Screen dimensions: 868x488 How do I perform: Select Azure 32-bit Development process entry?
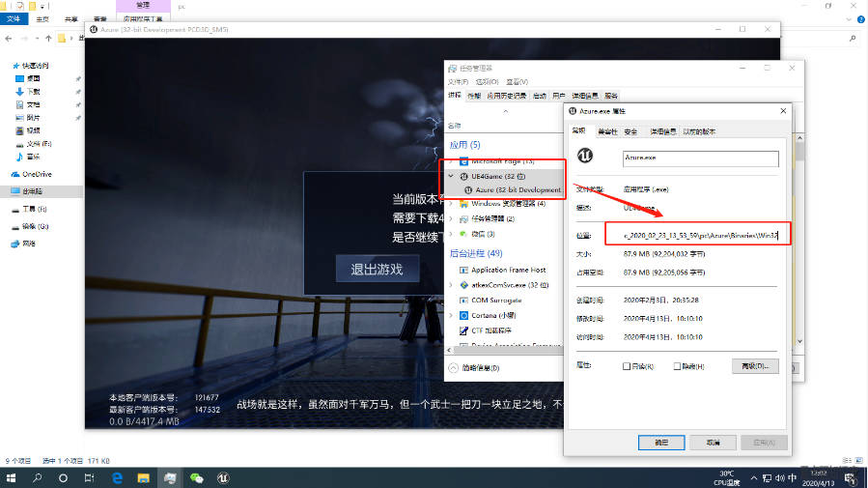[510, 190]
